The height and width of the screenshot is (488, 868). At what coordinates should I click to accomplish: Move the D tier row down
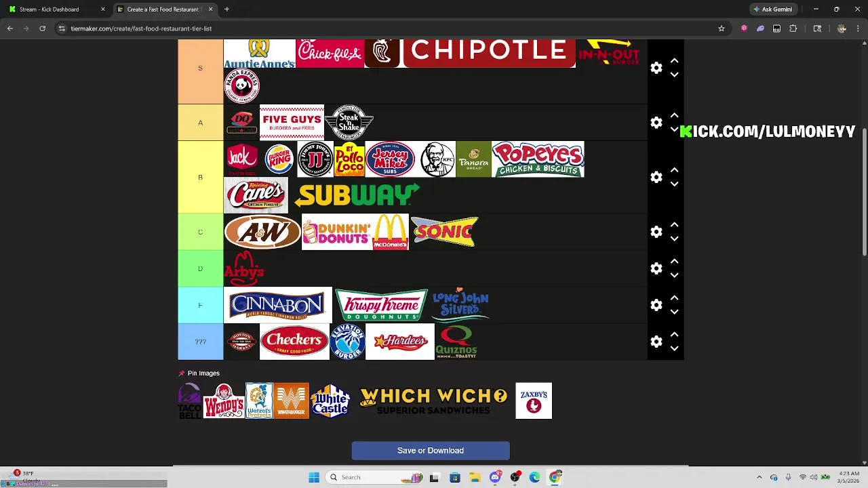[x=675, y=275]
